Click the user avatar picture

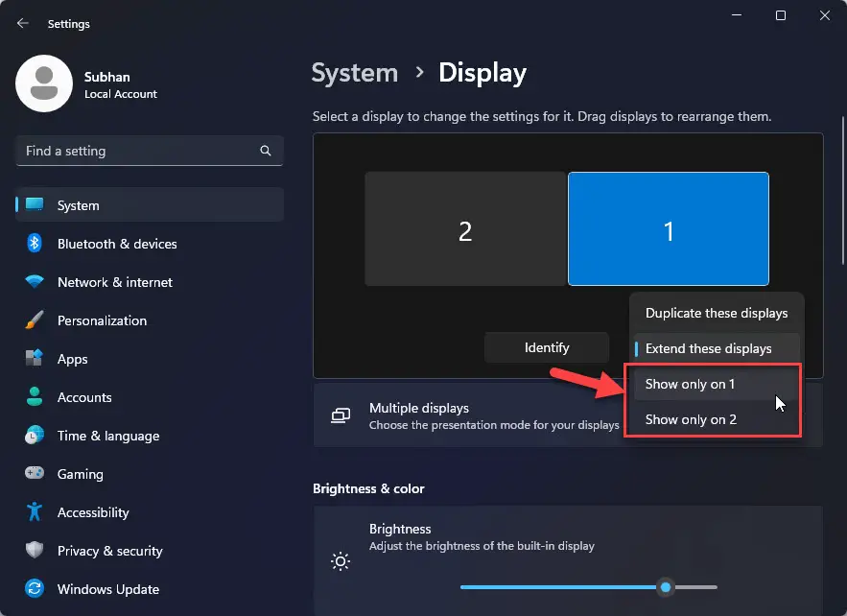44,83
